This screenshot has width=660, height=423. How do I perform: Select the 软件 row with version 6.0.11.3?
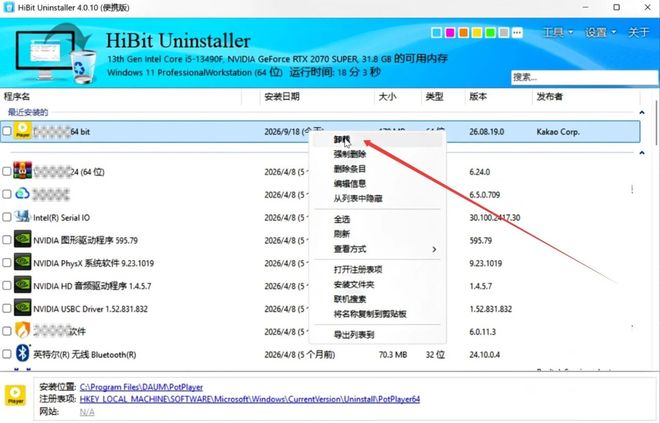(320, 331)
